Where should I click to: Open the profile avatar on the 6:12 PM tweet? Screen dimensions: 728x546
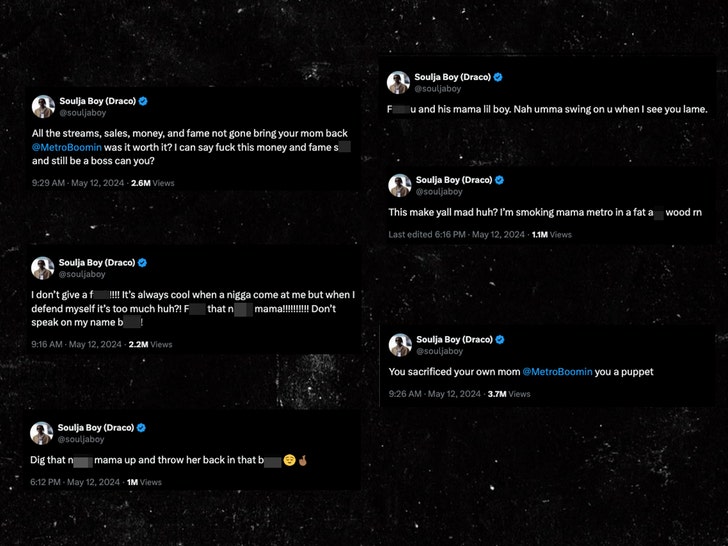pyautogui.click(x=42, y=432)
